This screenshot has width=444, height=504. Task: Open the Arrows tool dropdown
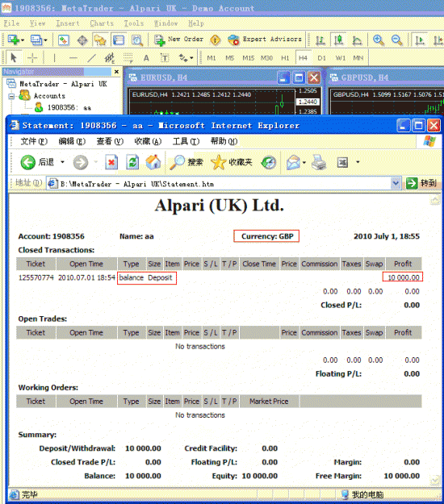click(x=192, y=58)
